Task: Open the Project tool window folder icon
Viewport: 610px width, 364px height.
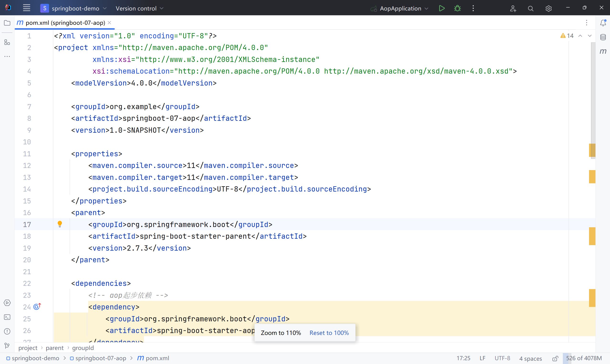Action: click(7, 23)
